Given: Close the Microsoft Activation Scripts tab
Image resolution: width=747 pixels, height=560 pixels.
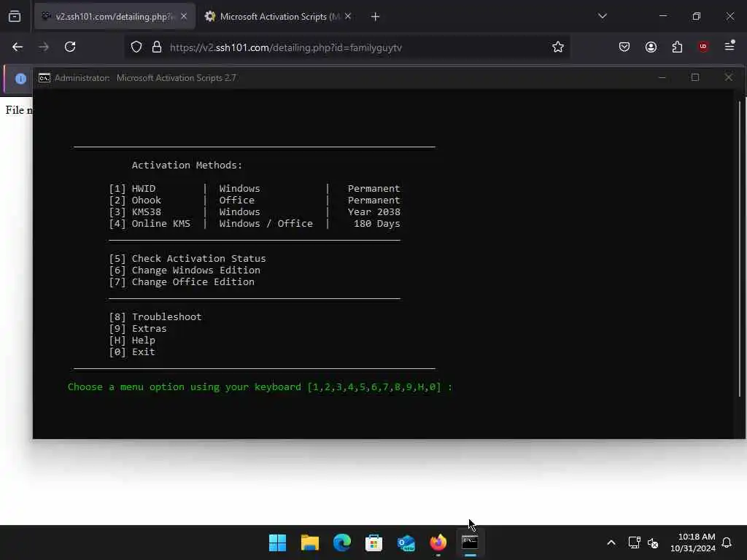Looking at the screenshot, I should 348,17.
